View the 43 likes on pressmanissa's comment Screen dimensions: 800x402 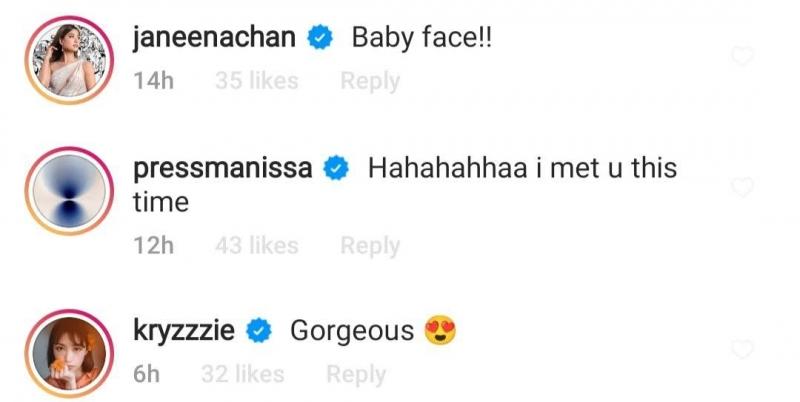256,245
